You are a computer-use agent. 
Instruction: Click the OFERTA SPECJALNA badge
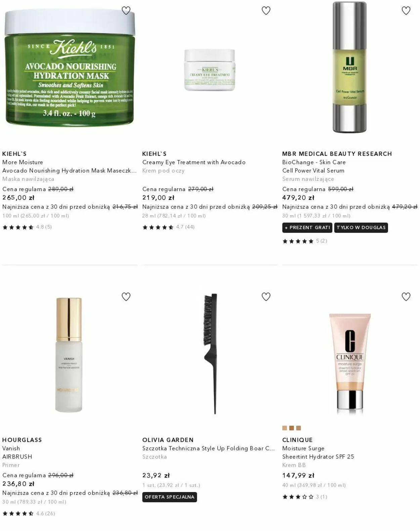170,497
